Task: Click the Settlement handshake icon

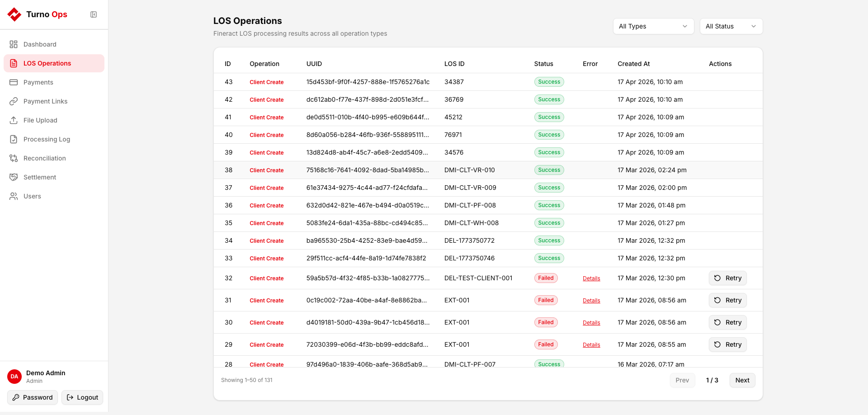Action: coord(14,177)
